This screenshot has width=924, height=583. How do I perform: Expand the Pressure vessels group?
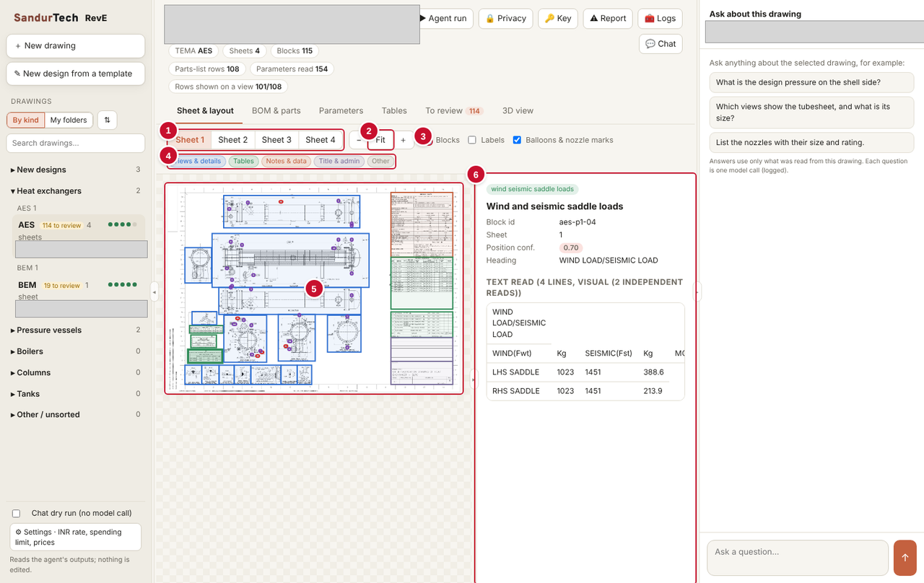(x=76, y=330)
